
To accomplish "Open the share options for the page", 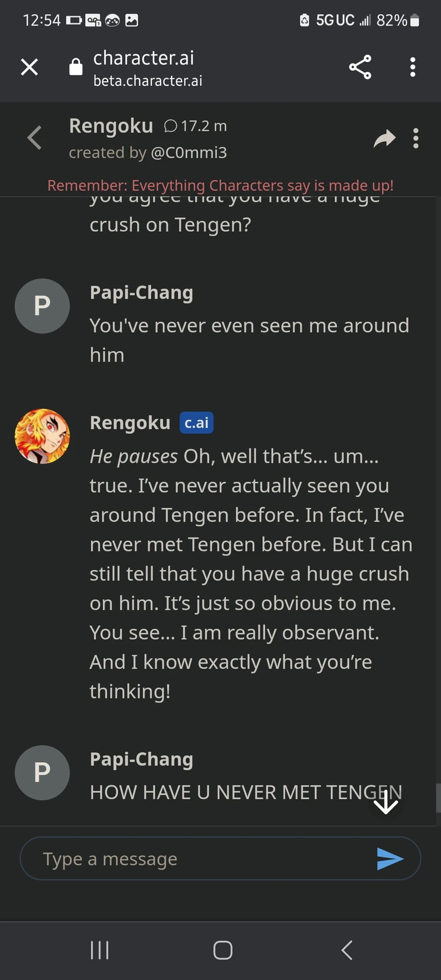I will point(360,67).
